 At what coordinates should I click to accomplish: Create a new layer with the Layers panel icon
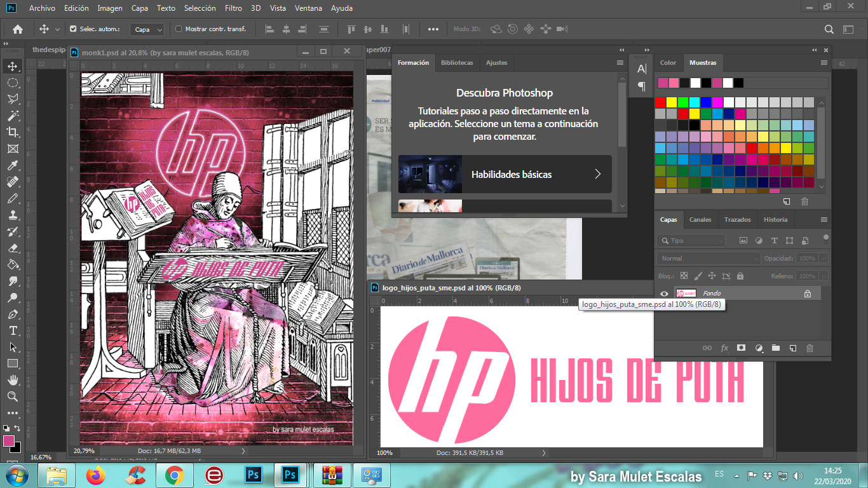click(x=792, y=348)
